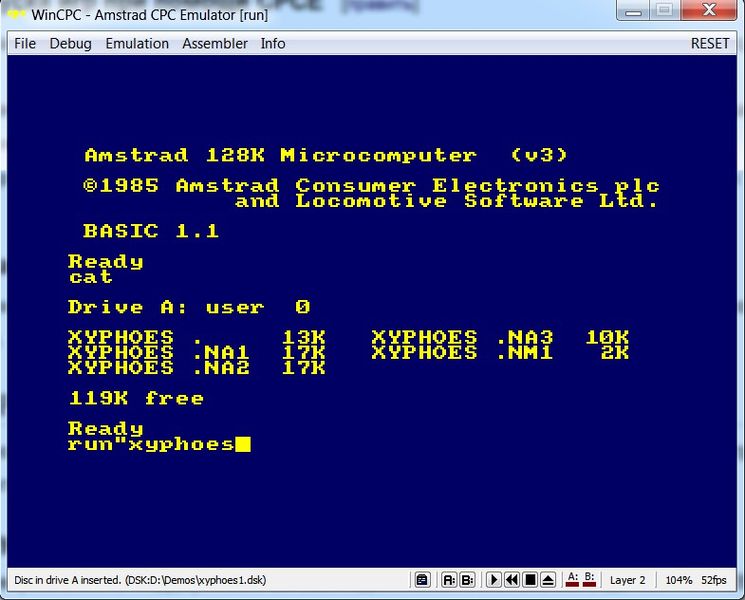Click the tape rewind button
Viewport: 745px width, 600px height.
click(512, 580)
